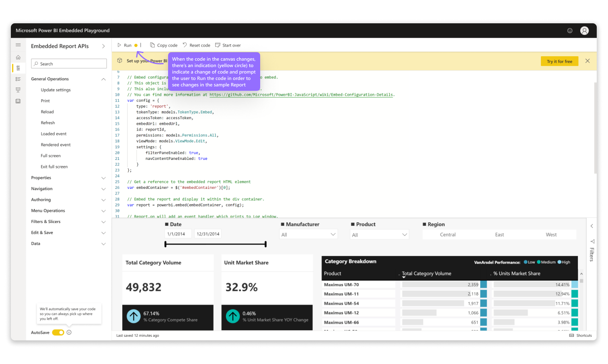Select the Loaded event item
608x364 pixels.
(x=53, y=134)
